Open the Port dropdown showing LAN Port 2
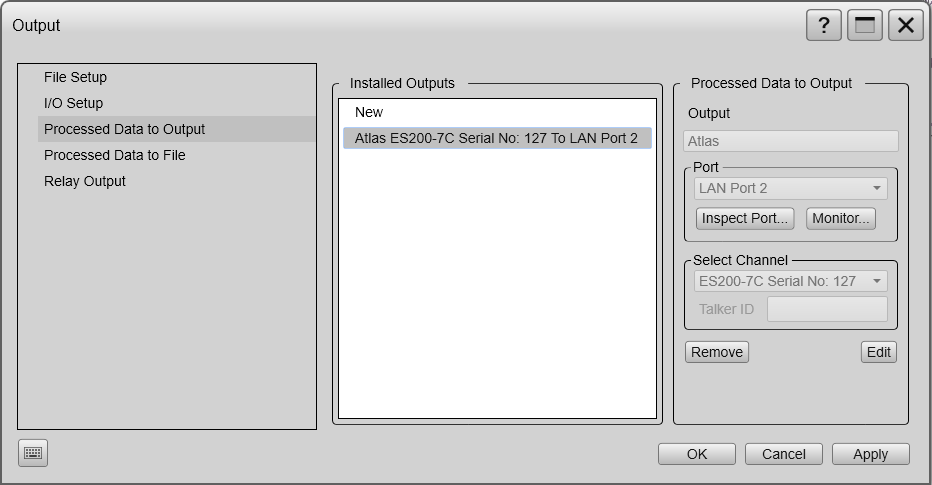932x485 pixels. point(791,188)
